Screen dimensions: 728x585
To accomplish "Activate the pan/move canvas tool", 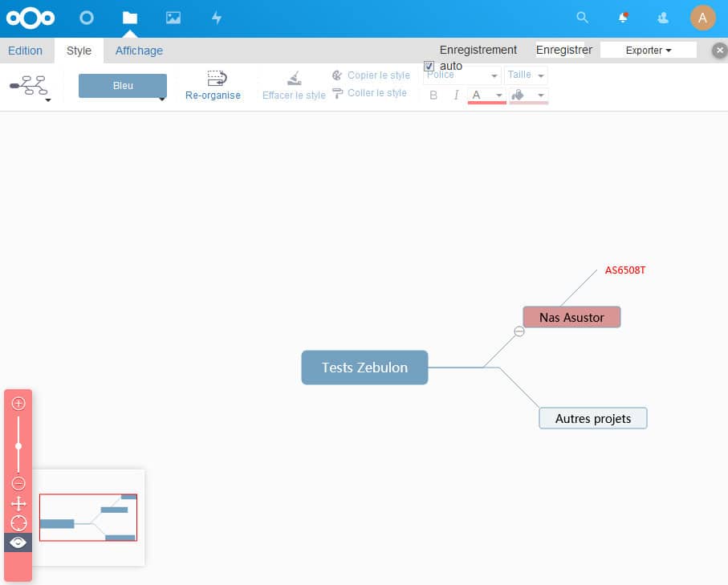I will (x=18, y=504).
